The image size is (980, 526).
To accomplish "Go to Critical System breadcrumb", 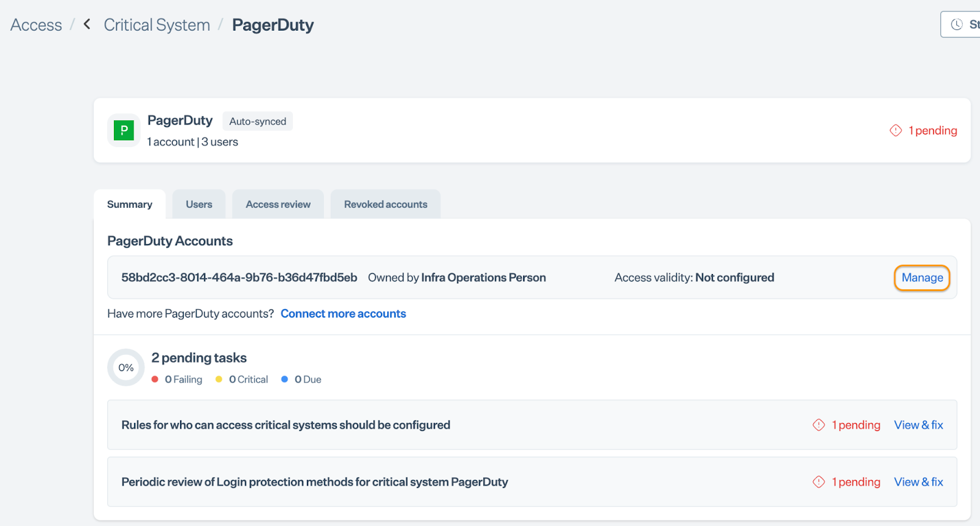I will pyautogui.click(x=157, y=25).
